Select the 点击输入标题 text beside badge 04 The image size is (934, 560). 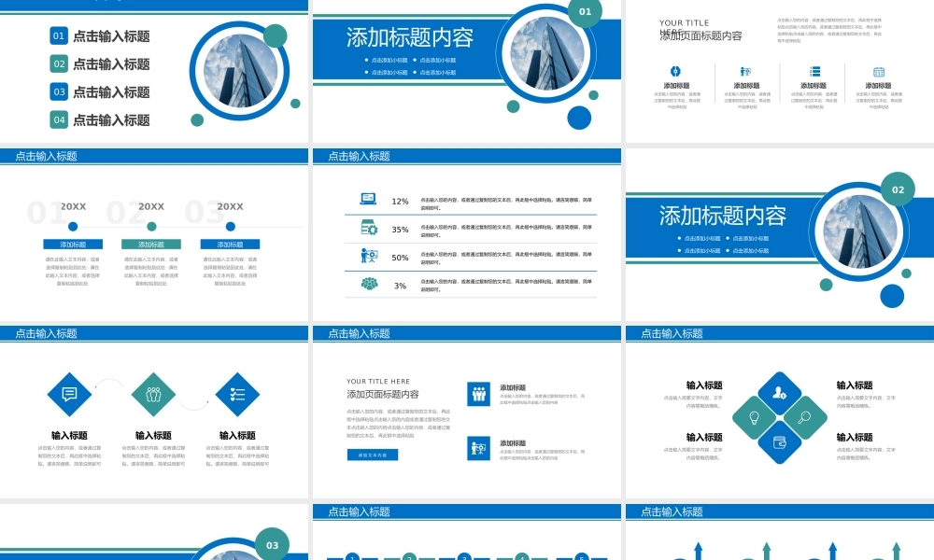pyautogui.click(x=111, y=120)
